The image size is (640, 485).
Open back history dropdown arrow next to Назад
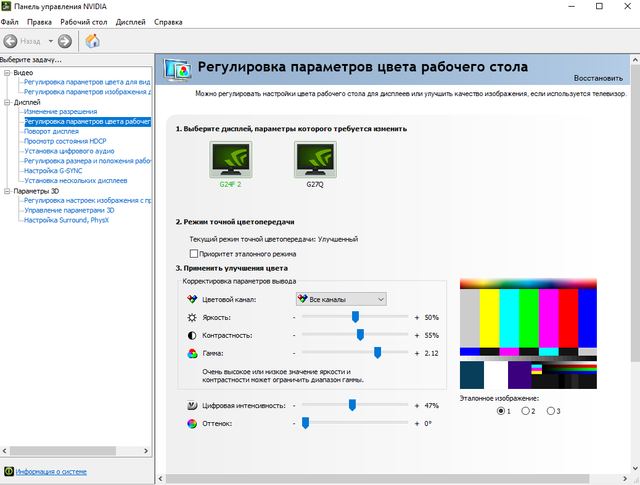point(51,41)
